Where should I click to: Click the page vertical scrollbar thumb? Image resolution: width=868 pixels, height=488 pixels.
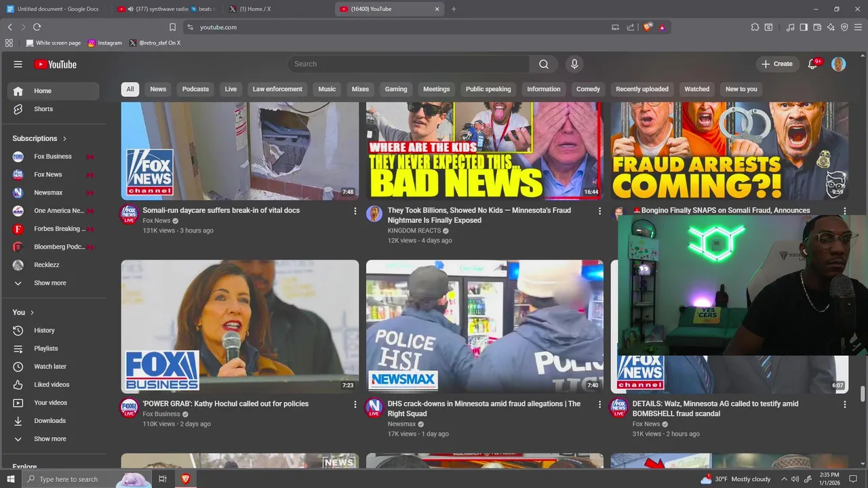point(863,394)
